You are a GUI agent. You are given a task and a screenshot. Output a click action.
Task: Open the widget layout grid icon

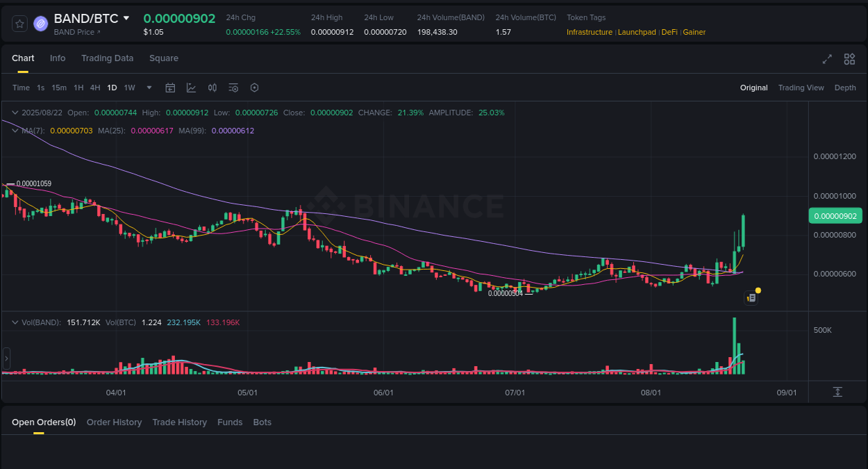click(x=849, y=60)
